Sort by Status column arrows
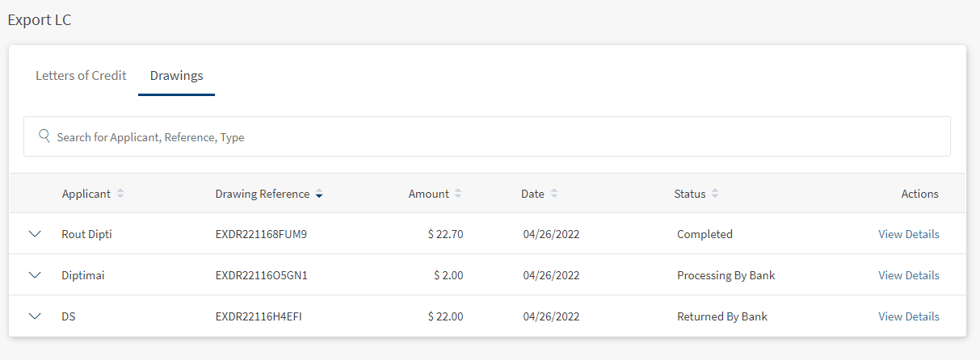980x360 pixels. [715, 194]
